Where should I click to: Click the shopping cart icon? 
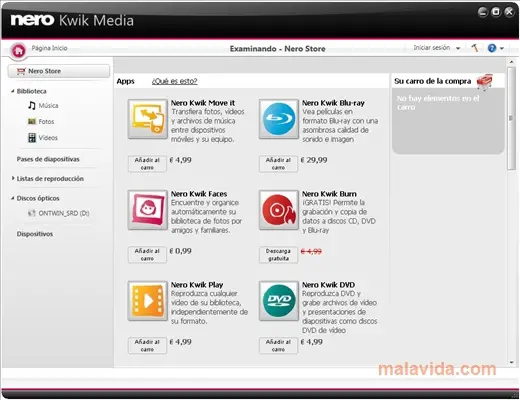pos(485,82)
